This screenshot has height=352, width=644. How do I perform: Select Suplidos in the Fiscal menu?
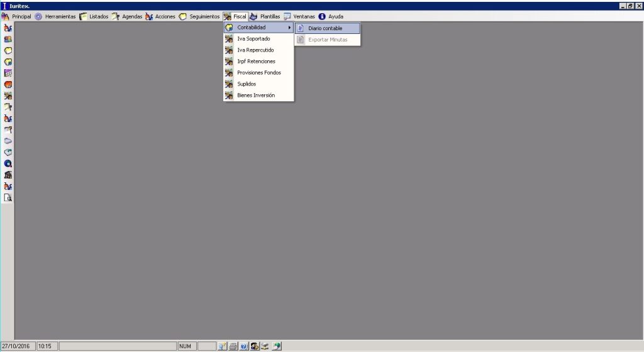tap(247, 84)
